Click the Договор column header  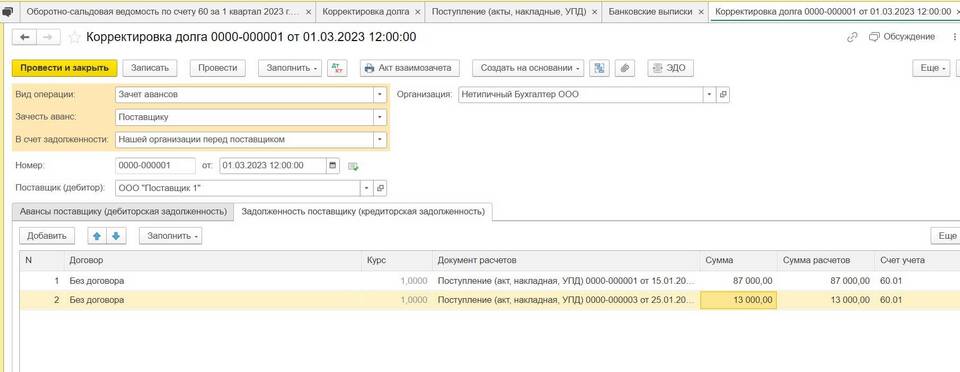pyautogui.click(x=213, y=261)
